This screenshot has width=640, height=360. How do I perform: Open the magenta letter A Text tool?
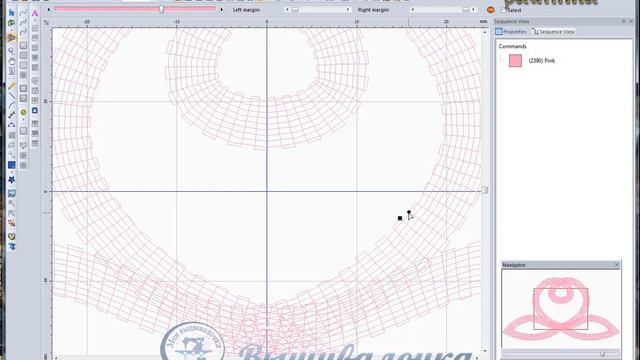(x=35, y=13)
